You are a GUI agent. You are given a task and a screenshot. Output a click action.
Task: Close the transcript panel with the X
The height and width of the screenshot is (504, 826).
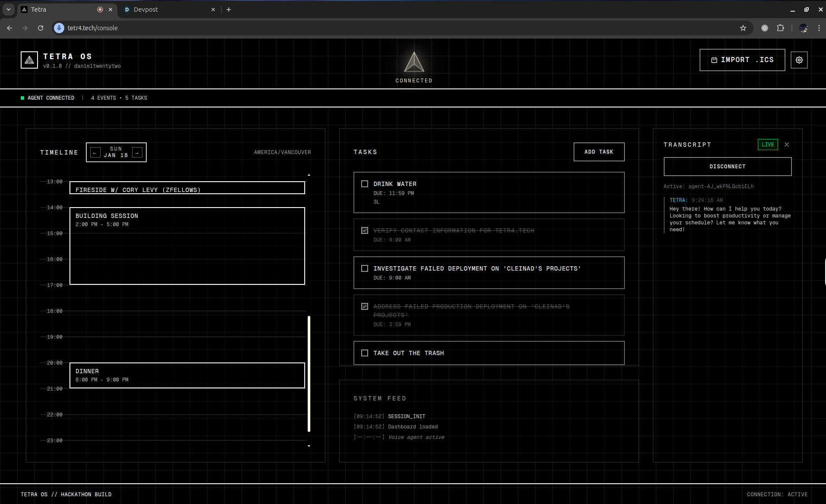tap(787, 145)
